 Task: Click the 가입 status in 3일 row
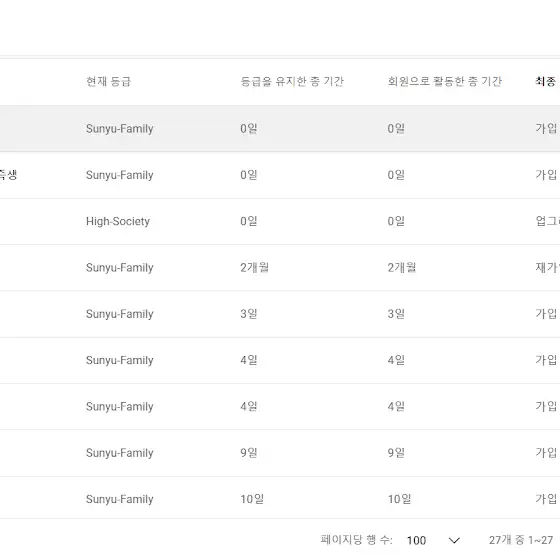click(546, 314)
